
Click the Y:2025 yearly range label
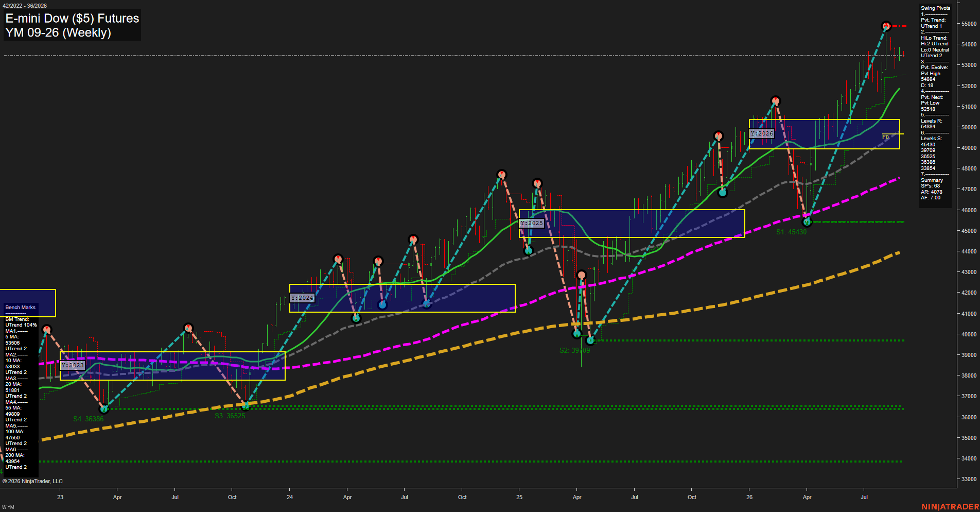pos(532,224)
